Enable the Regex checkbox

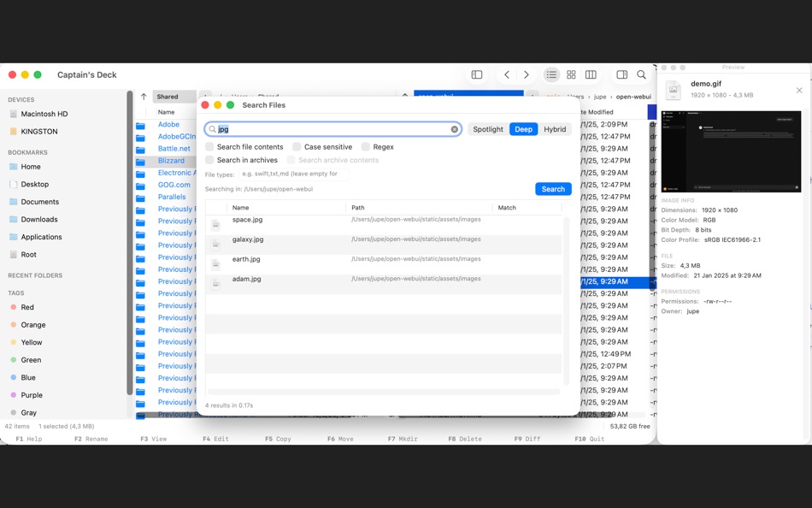click(x=366, y=147)
